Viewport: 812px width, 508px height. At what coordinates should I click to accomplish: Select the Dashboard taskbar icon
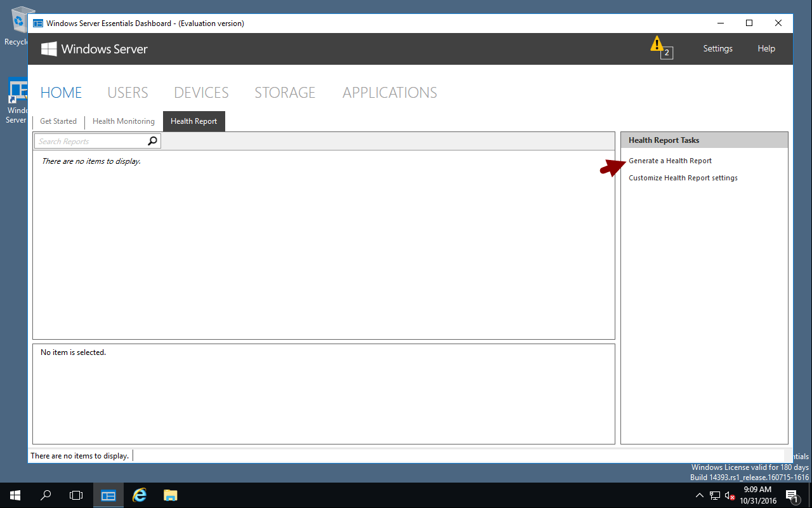coord(108,495)
